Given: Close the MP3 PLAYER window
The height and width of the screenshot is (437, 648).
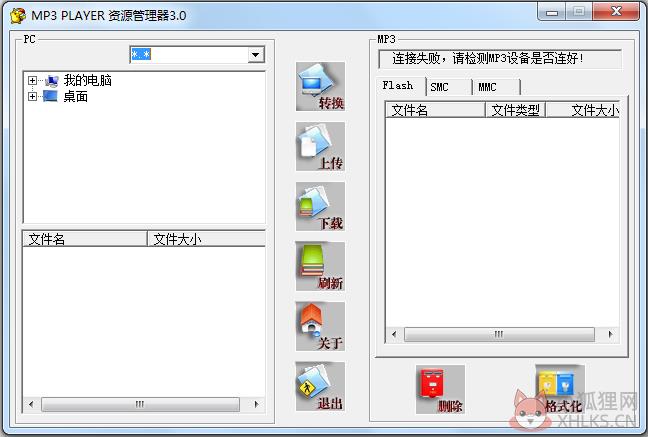Looking at the screenshot, I should 616,11.
